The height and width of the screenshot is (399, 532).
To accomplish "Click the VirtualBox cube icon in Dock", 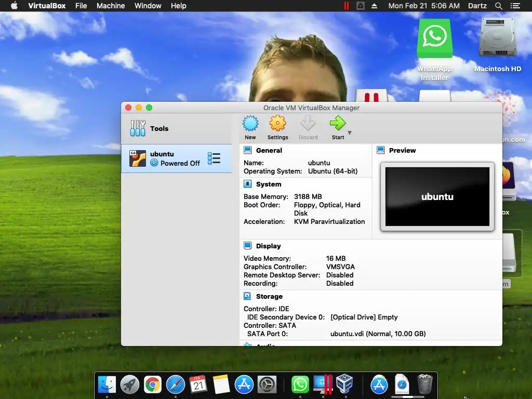I will tap(345, 384).
